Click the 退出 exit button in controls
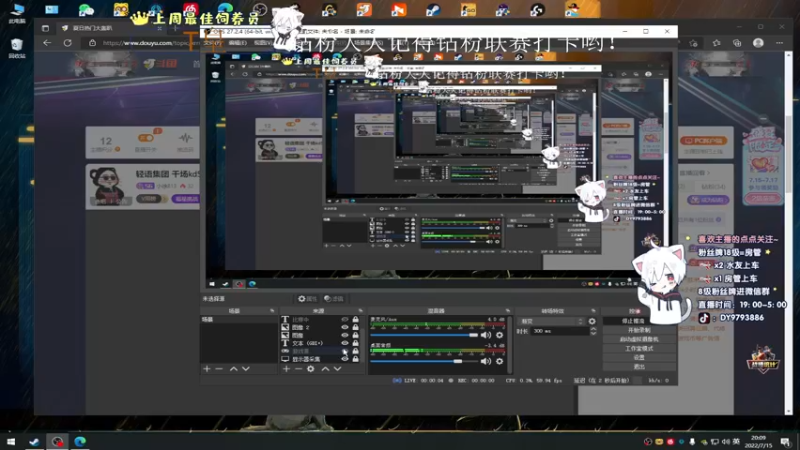The width and height of the screenshot is (800, 450). 639,367
